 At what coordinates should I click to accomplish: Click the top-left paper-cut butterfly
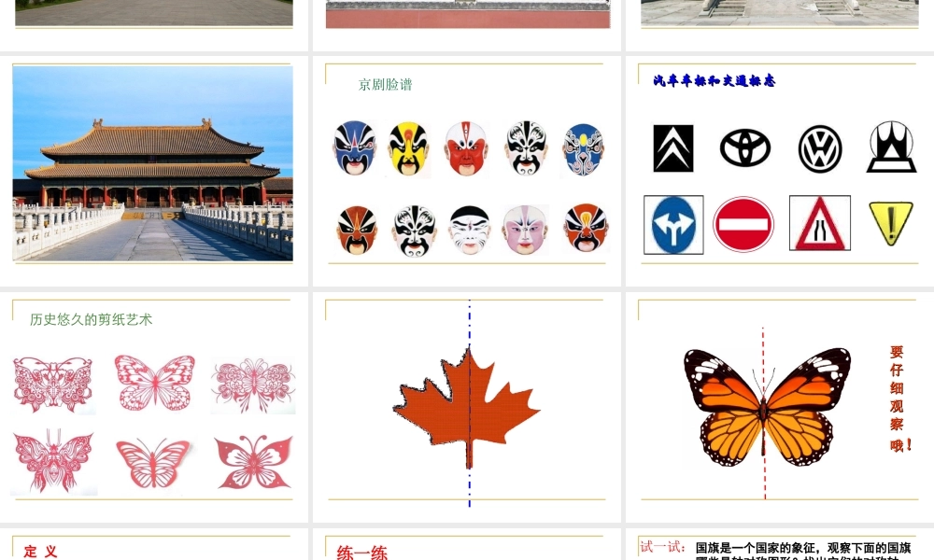tap(53, 385)
